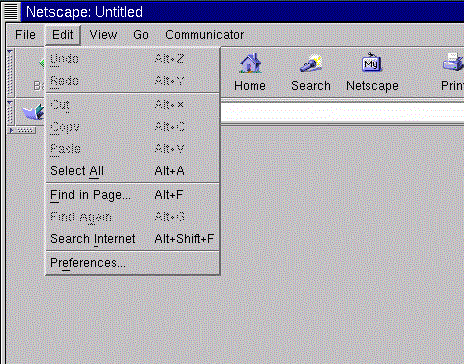Open Search flashlight icon in toolbar

(x=310, y=63)
